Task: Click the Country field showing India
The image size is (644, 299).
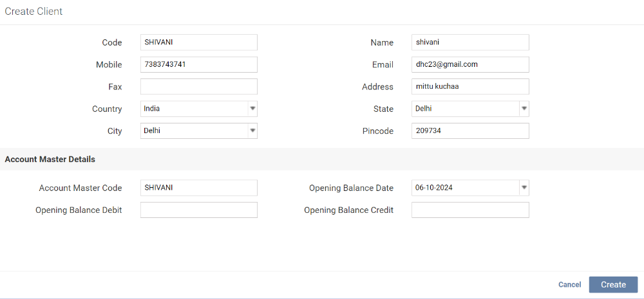Action: pyautogui.click(x=193, y=109)
